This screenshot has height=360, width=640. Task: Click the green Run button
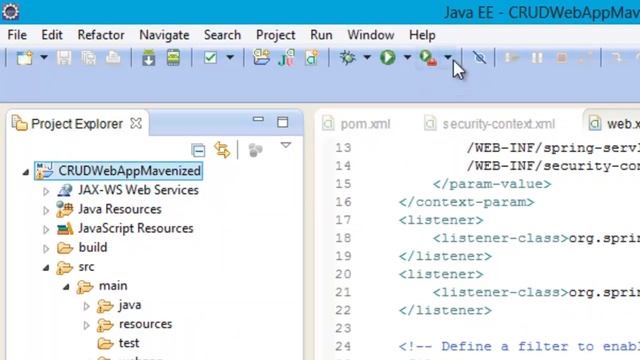point(388,58)
